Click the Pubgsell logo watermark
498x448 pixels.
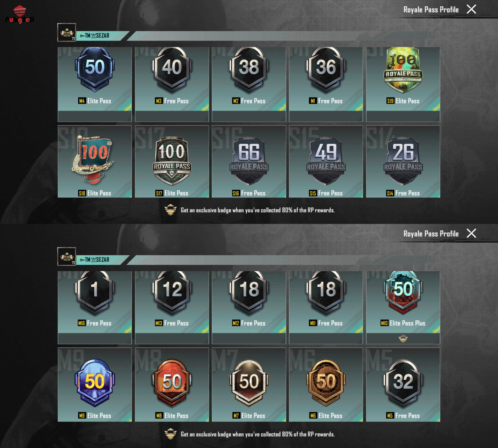[20, 14]
